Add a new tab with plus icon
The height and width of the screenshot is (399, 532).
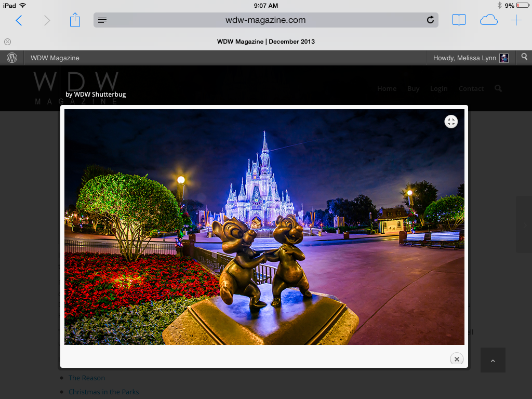[x=516, y=20]
